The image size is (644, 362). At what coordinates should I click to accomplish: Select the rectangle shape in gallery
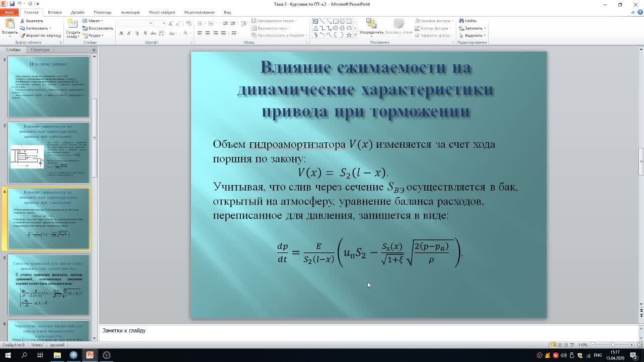pyautogui.click(x=336, y=22)
